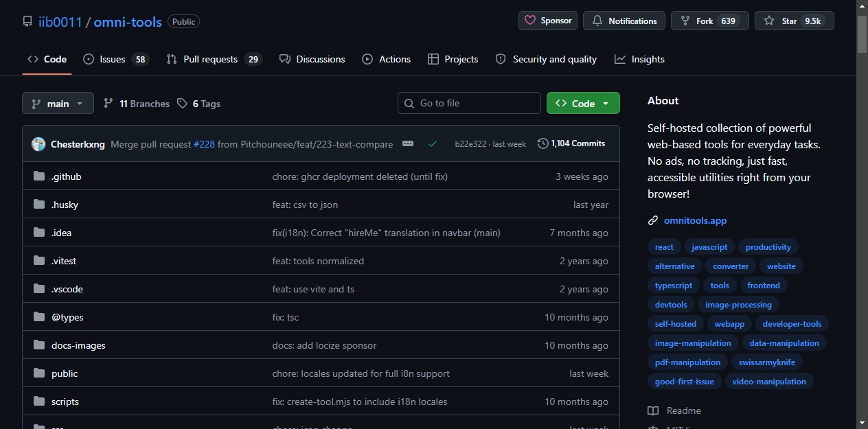Open the public folder icon
868x429 pixels.
tap(39, 373)
